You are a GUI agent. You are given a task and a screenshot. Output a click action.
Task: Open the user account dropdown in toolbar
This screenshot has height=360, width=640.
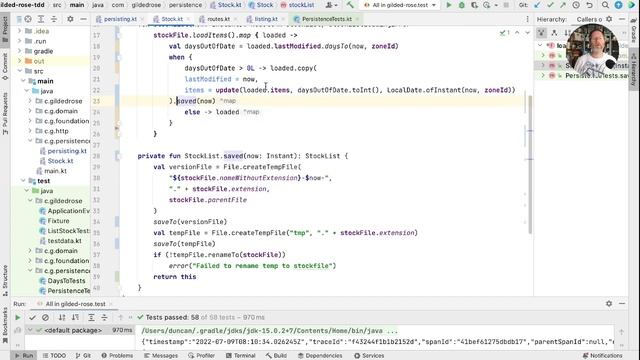331,5
